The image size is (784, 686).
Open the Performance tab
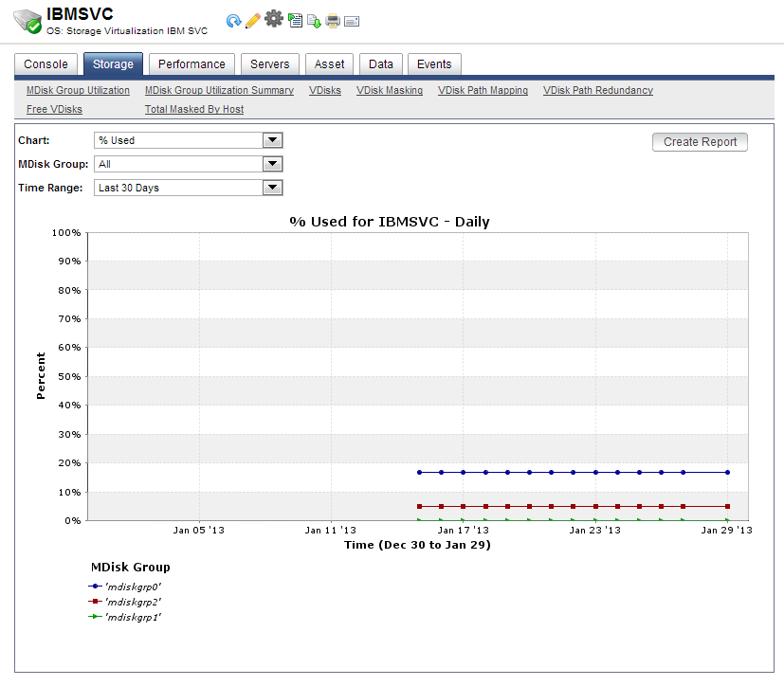click(x=191, y=63)
